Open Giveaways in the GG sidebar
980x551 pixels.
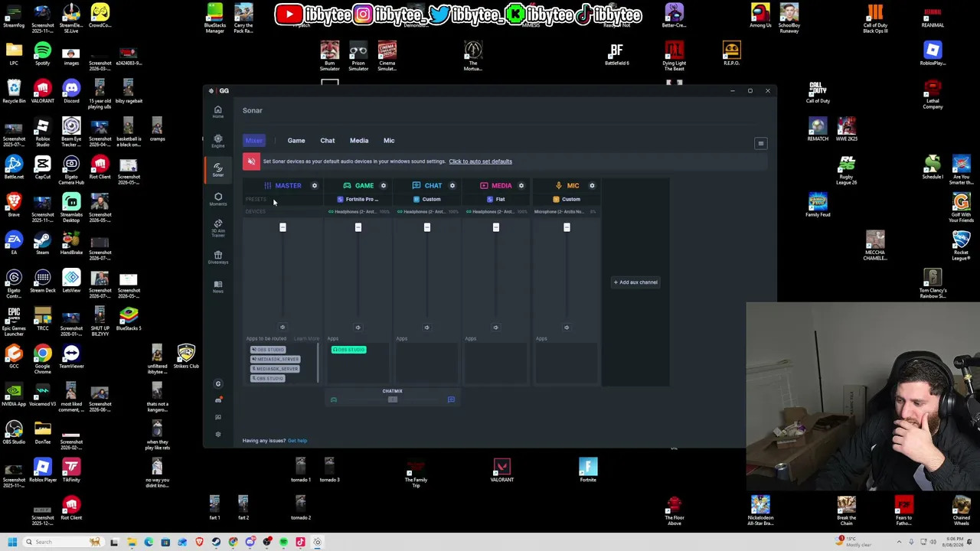[218, 257]
